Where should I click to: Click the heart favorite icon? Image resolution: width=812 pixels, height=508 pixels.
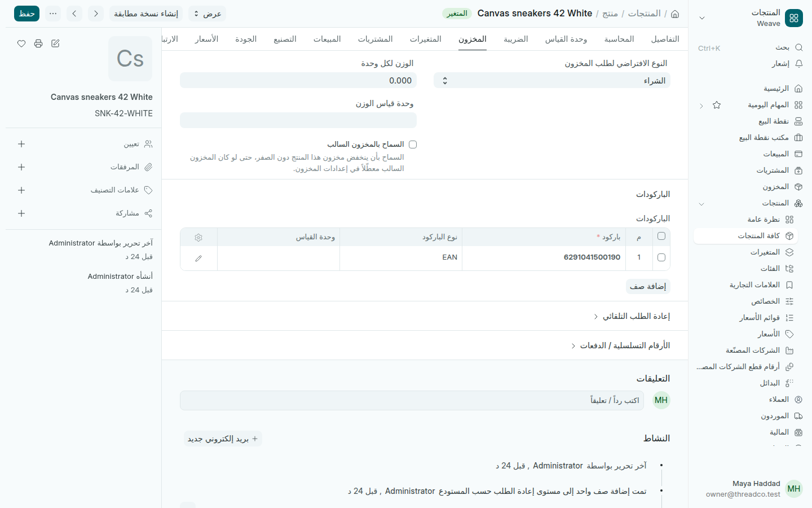point(21,43)
